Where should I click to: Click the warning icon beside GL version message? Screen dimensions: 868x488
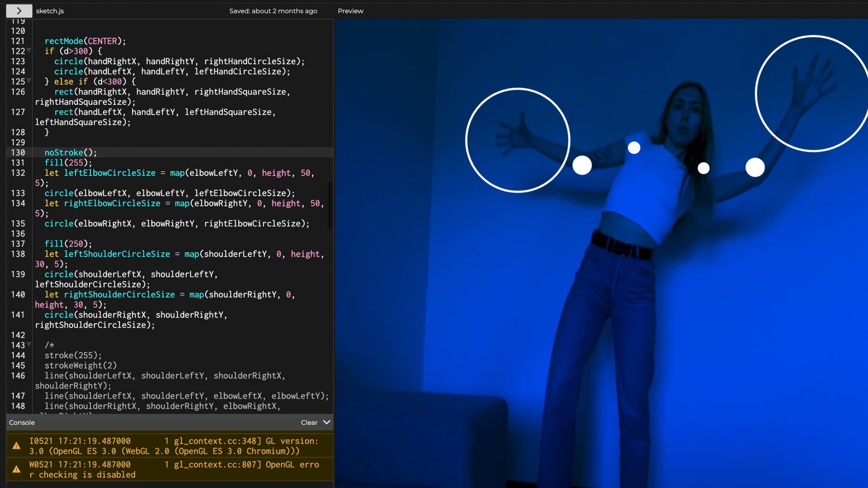[17, 446]
